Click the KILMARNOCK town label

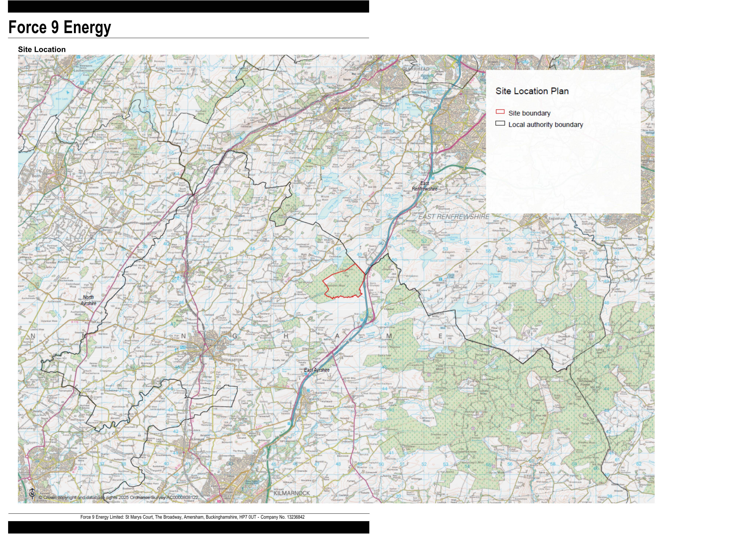[292, 493]
